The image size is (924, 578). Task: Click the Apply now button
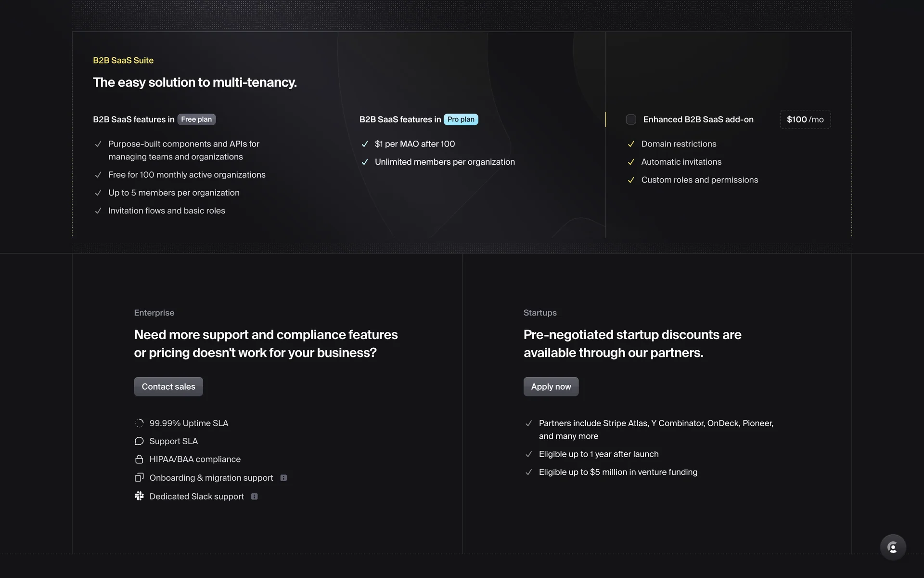551,387
